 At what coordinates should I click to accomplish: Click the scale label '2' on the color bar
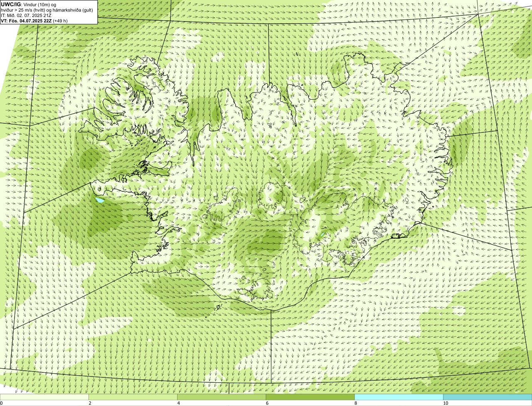pos(90,403)
